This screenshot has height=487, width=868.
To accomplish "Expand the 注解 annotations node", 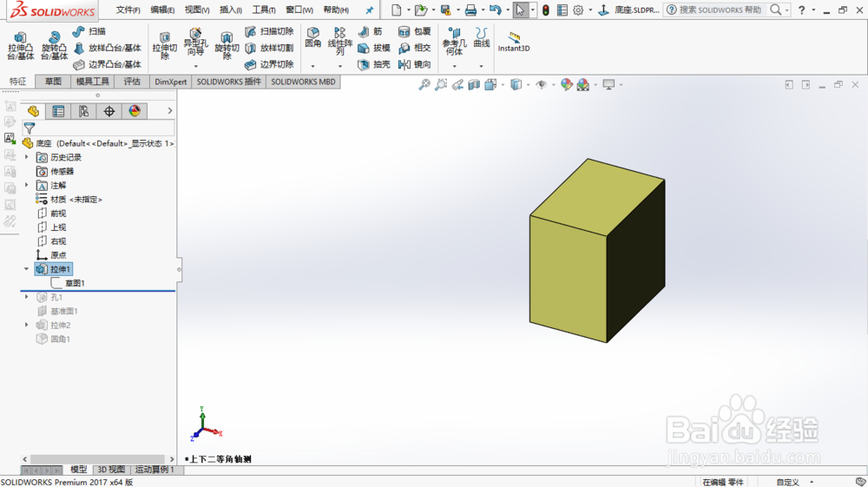I will tap(27, 185).
